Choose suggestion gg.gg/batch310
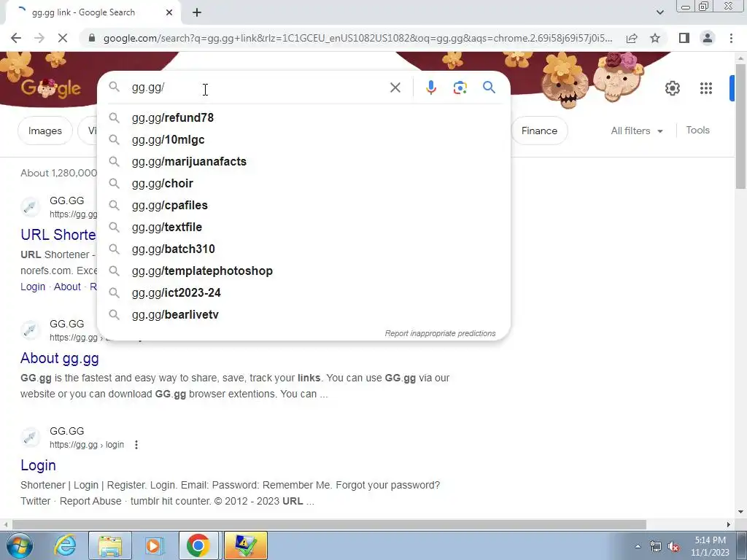Viewport: 747px width, 560px height. click(x=303, y=249)
